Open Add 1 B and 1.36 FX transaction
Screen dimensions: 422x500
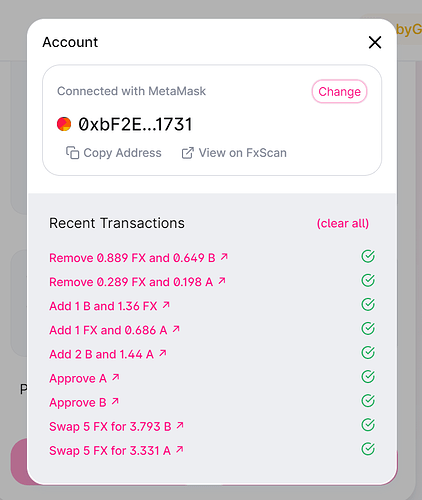109,306
